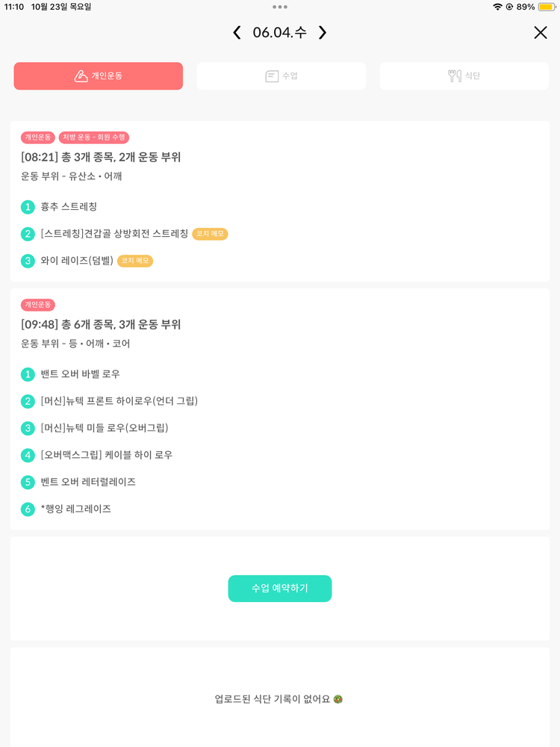Open 케이블 하이 로우 exercise entry
This screenshot has width=560, height=747.
click(x=107, y=455)
